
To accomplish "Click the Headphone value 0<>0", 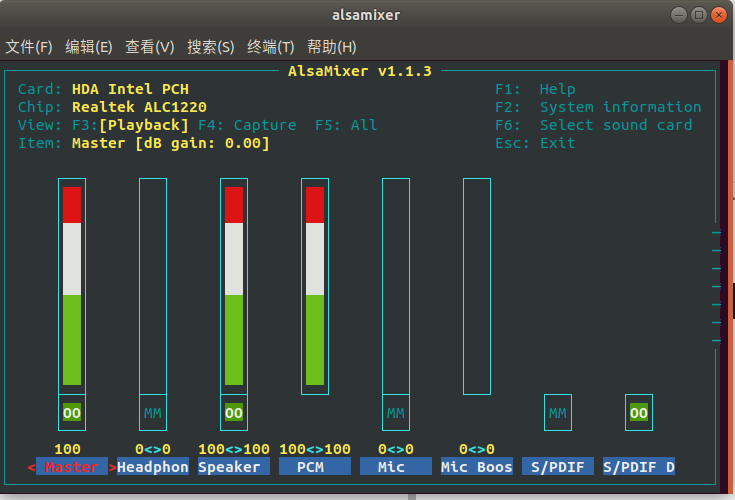I will tap(153, 449).
